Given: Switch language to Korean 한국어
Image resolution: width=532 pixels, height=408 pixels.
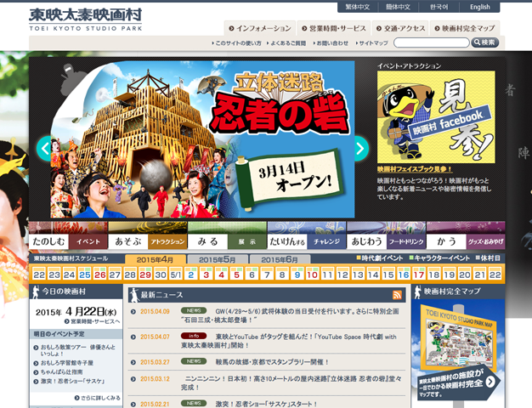Looking at the screenshot, I should point(439,7).
